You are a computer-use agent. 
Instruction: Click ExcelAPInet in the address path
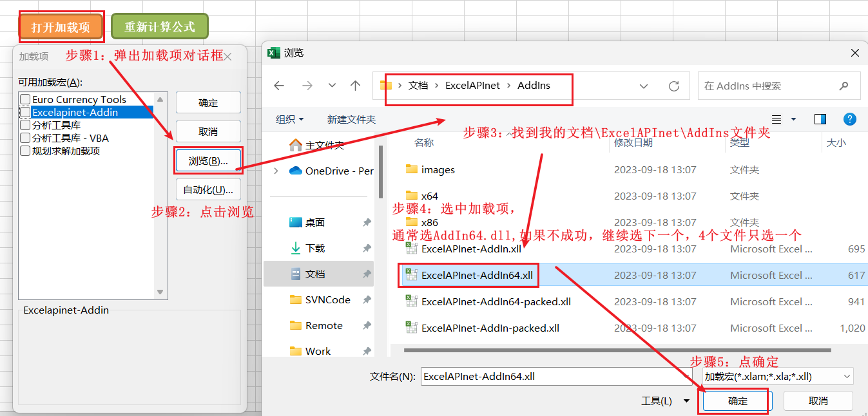(472, 85)
